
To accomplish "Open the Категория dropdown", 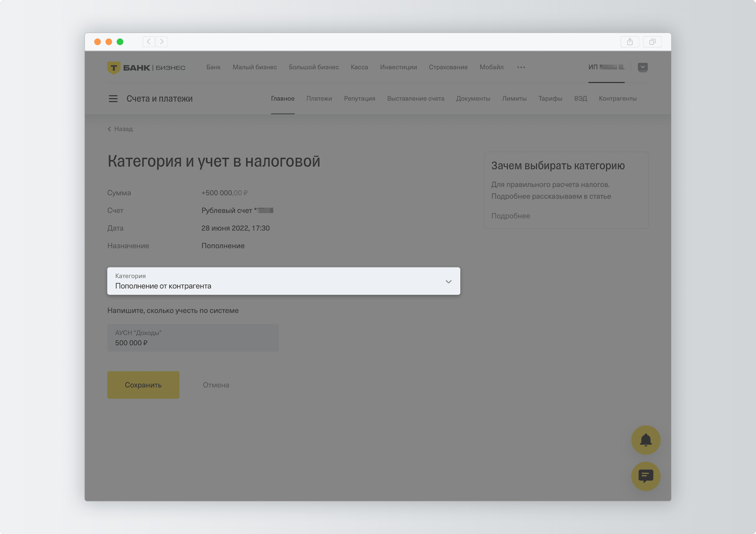I will click(283, 281).
